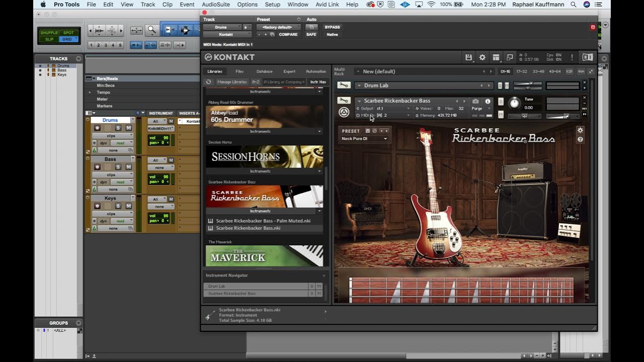Open Scarbee settings gear on instrument
The height and width of the screenshot is (362, 644).
click(580, 130)
